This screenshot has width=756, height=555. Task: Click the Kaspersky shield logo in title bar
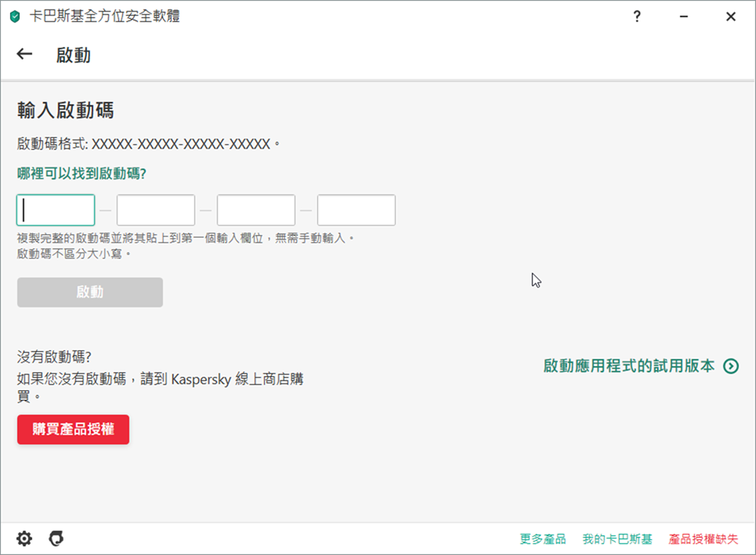[14, 16]
